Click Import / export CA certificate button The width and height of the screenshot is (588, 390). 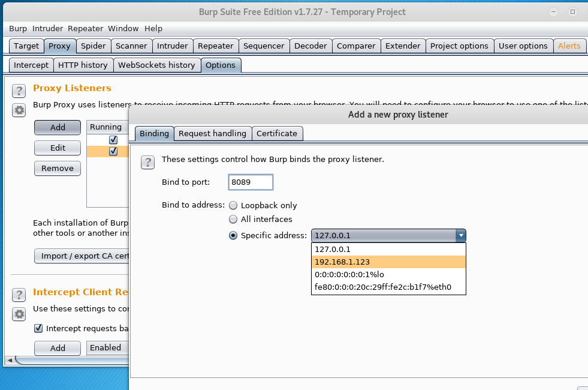click(x=82, y=256)
